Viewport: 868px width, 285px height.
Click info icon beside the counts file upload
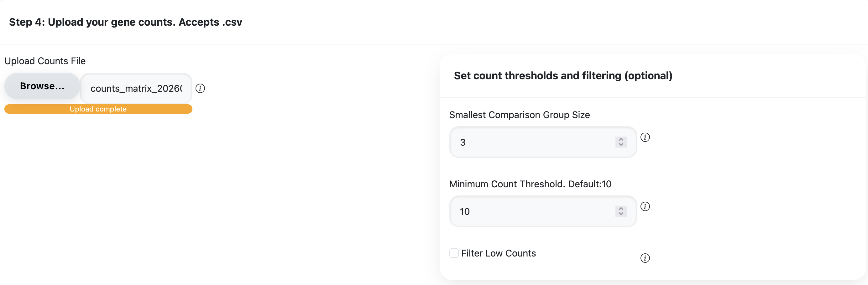click(x=200, y=88)
